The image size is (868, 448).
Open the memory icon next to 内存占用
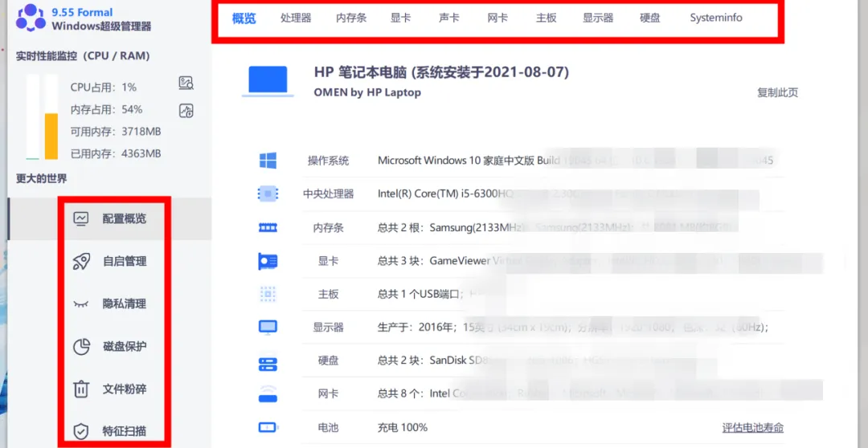coord(186,110)
